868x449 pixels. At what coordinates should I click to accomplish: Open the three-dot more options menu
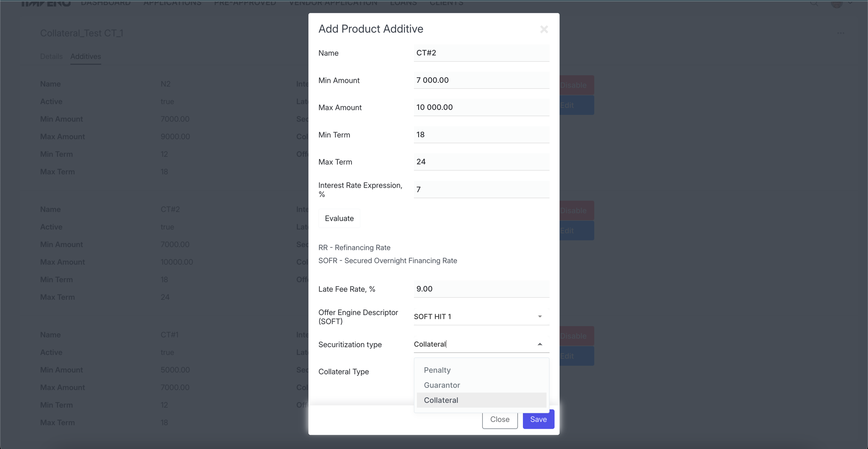coord(840,33)
